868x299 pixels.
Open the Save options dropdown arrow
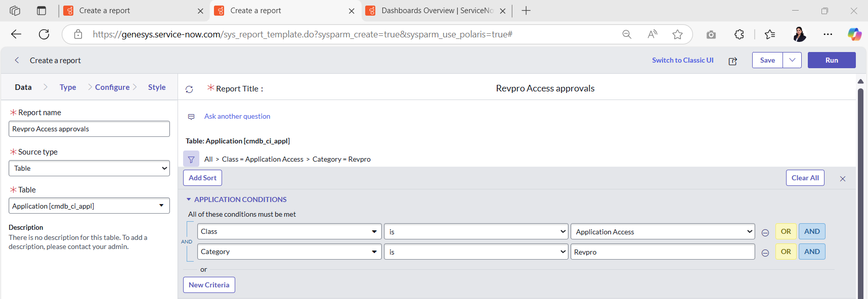tap(792, 60)
